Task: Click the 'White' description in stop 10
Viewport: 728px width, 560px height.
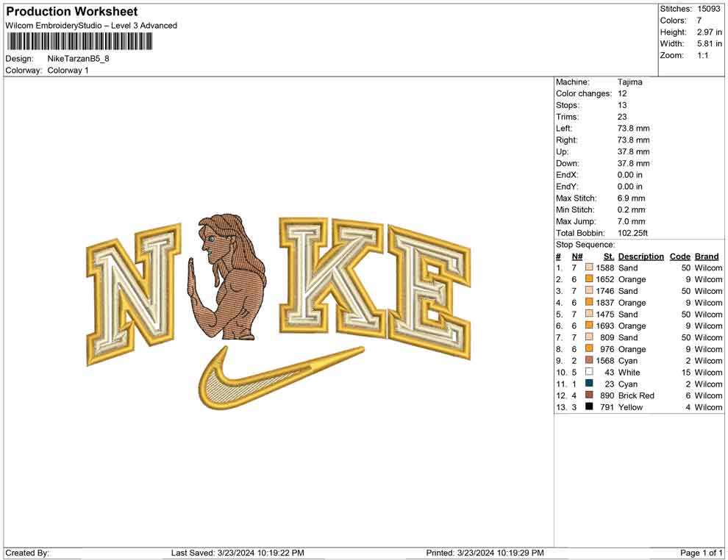Action: click(x=629, y=372)
